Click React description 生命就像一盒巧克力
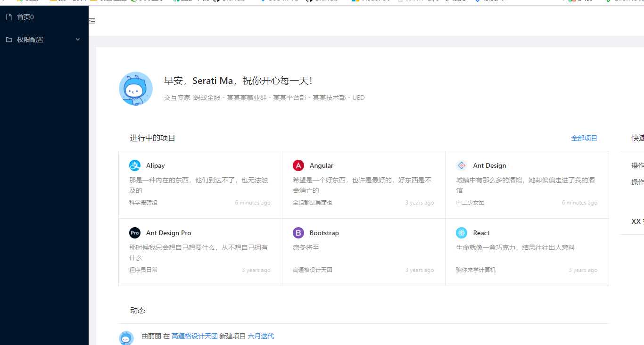 [515, 247]
